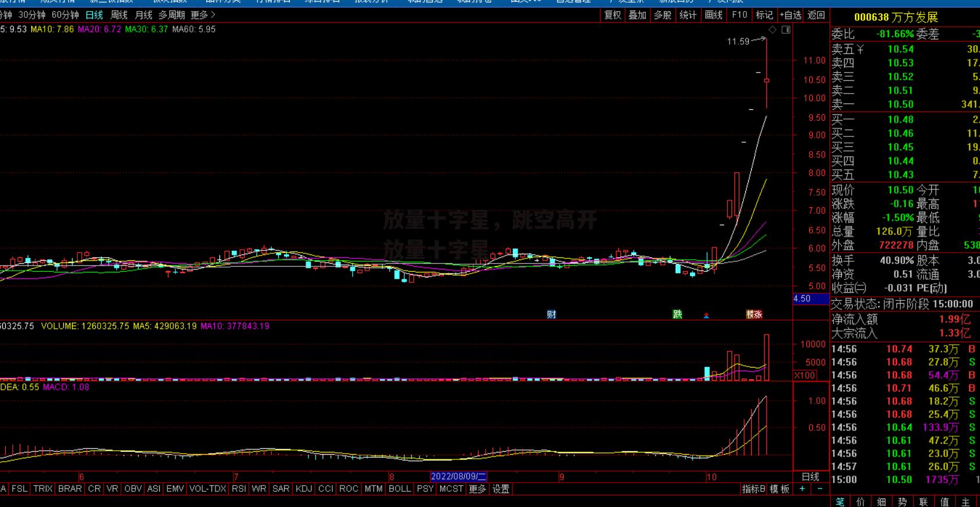Click the 标记 mark button
The width and height of the screenshot is (980, 507).
[x=764, y=15]
